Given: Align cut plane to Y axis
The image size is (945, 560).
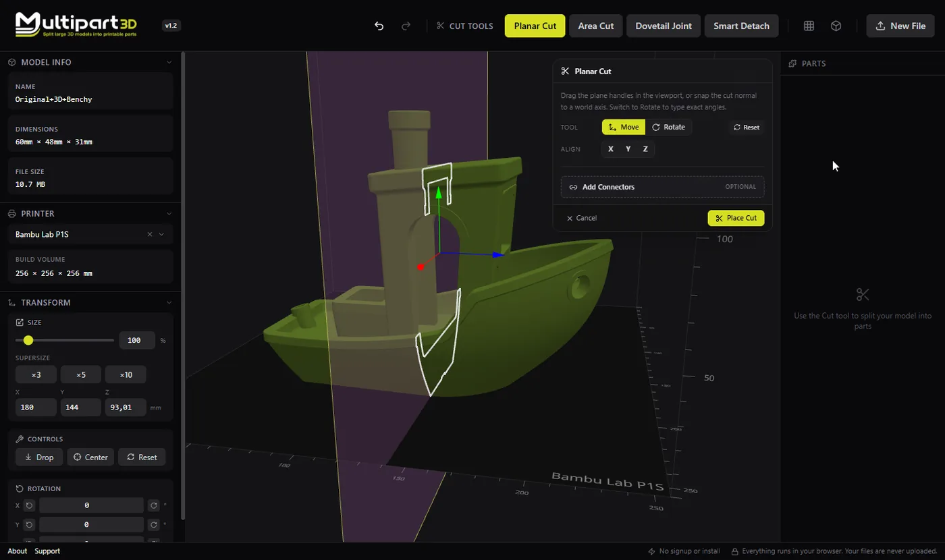Looking at the screenshot, I should click(628, 149).
